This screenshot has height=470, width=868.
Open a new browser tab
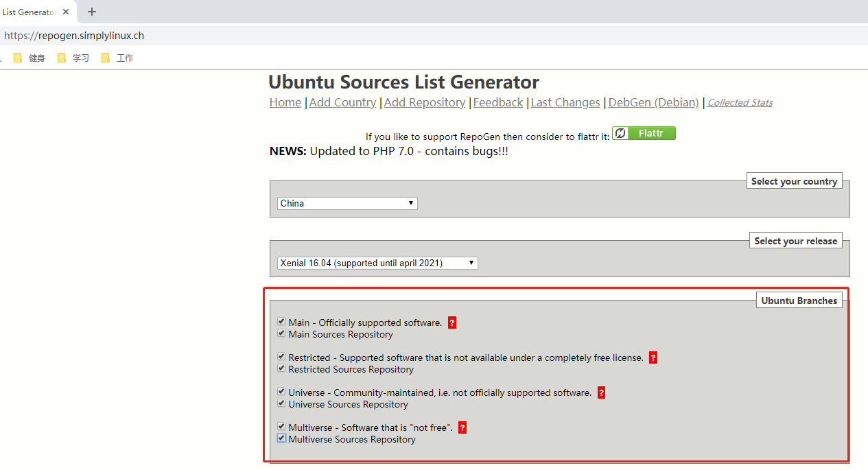pyautogui.click(x=92, y=12)
